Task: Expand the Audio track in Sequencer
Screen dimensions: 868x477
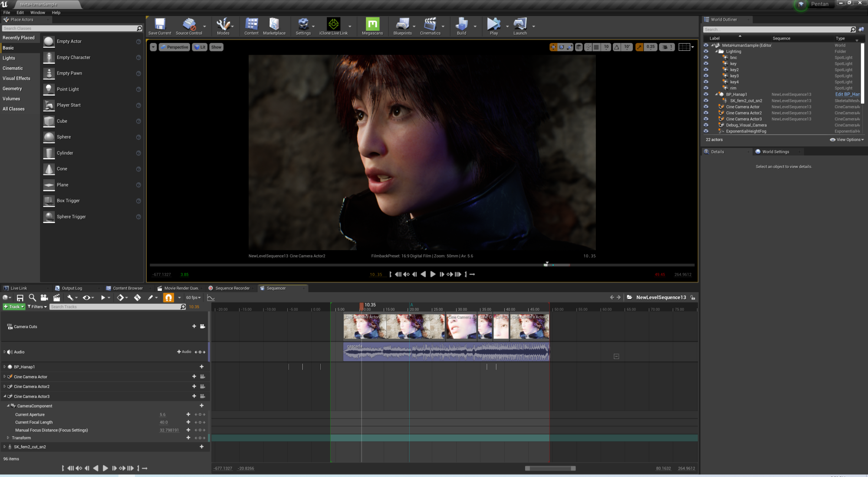Action: coord(4,352)
